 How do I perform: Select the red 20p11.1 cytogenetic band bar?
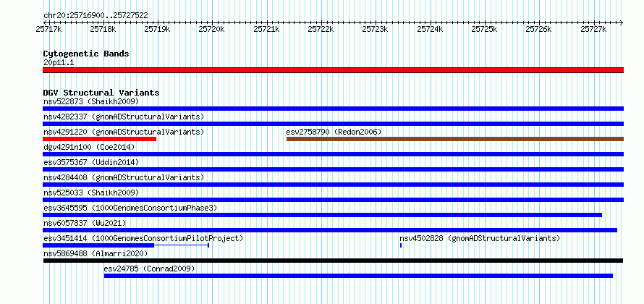(333, 70)
